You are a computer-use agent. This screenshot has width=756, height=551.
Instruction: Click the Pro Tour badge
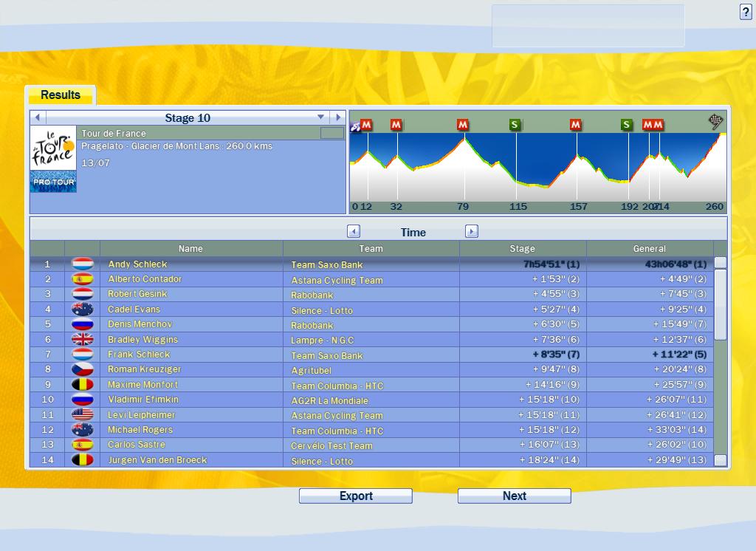53,182
